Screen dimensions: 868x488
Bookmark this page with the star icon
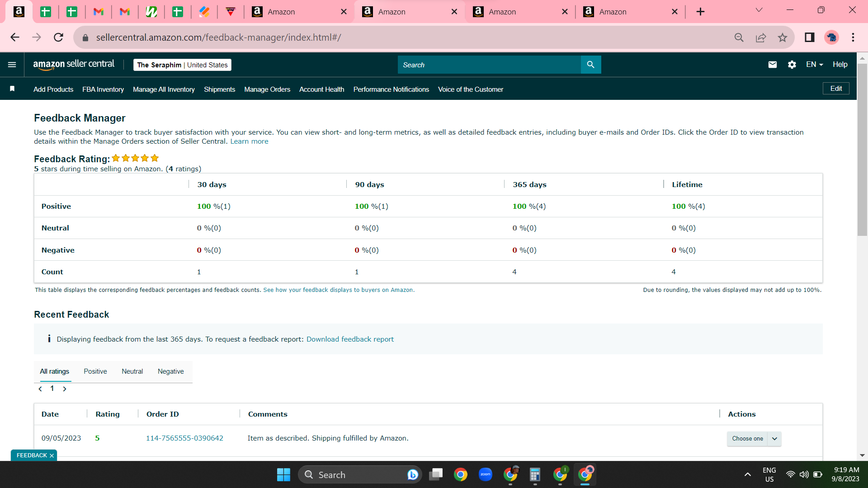click(x=783, y=38)
